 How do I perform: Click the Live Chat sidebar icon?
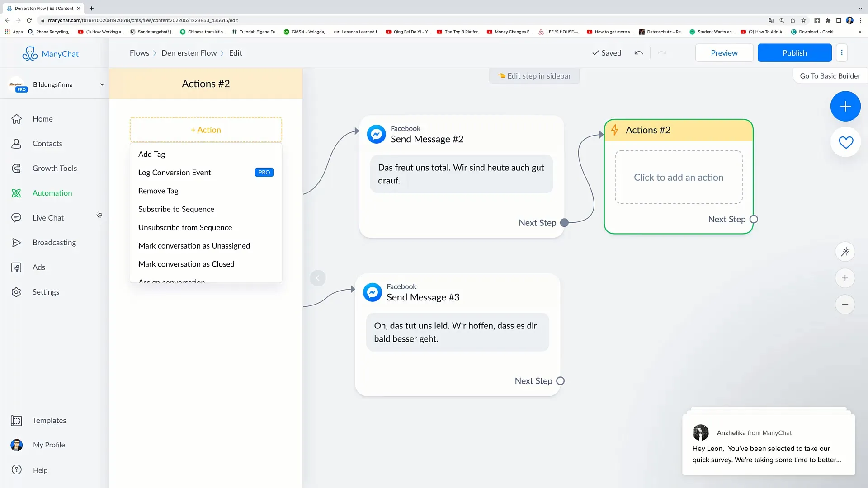click(x=16, y=217)
